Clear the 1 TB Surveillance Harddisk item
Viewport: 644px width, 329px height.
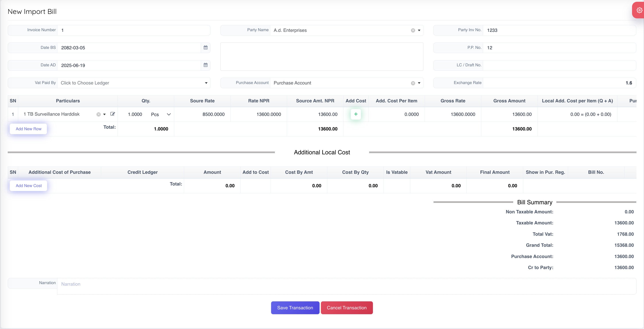tap(98, 114)
